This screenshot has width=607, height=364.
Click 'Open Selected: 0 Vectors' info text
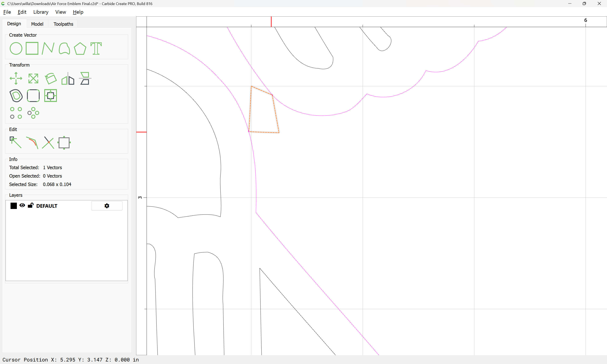pos(36,176)
